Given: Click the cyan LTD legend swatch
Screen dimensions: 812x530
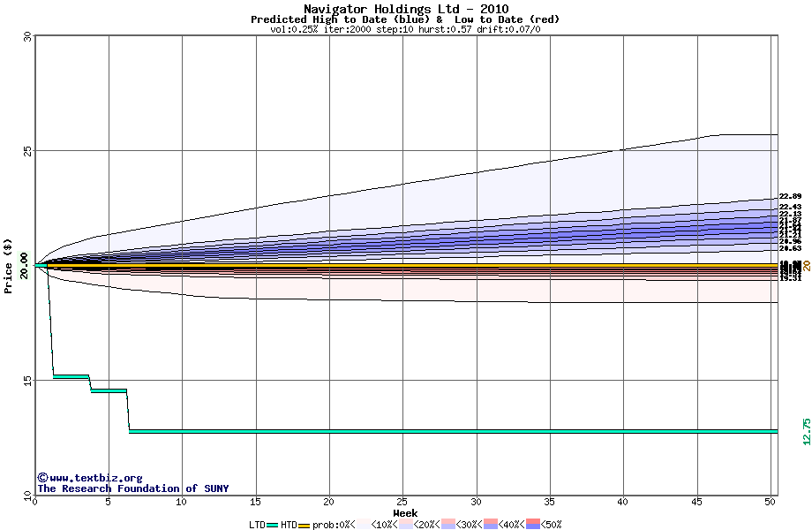Looking at the screenshot, I should (x=272, y=525).
